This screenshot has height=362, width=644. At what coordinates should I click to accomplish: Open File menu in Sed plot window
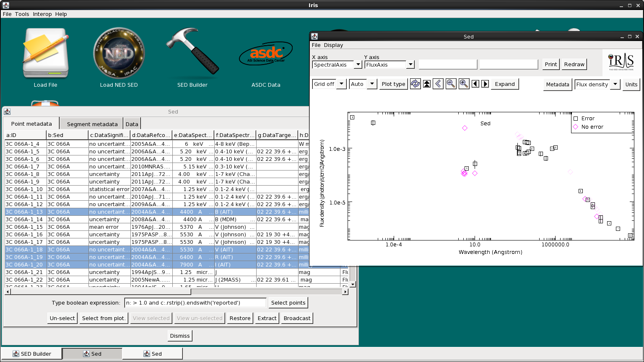(316, 45)
